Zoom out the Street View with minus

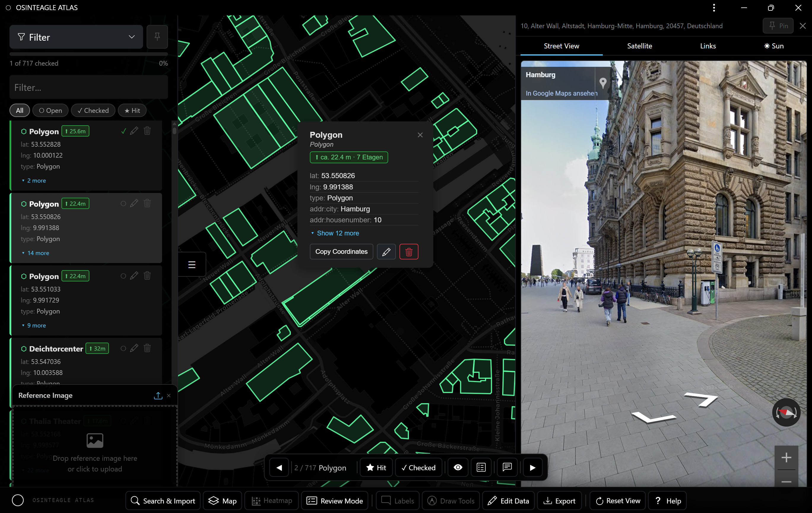(x=786, y=482)
